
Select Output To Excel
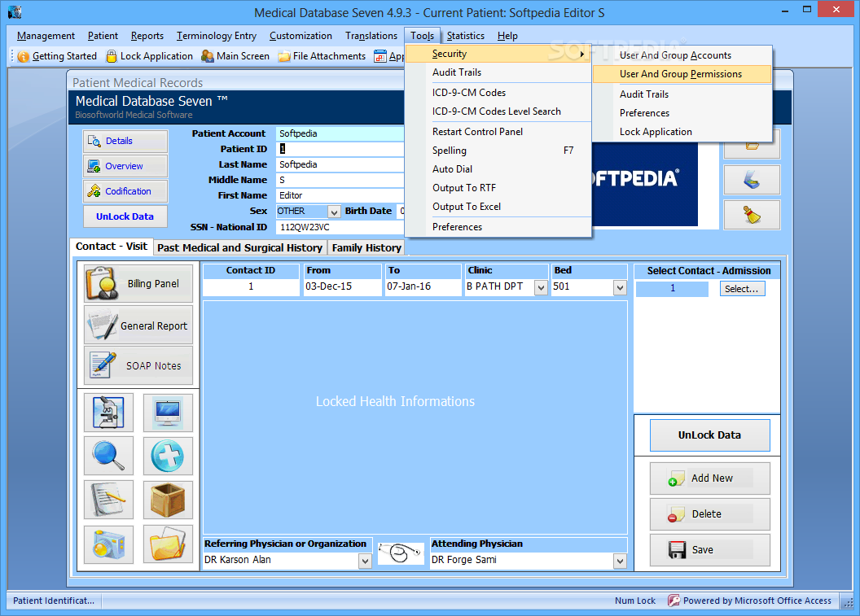point(498,207)
